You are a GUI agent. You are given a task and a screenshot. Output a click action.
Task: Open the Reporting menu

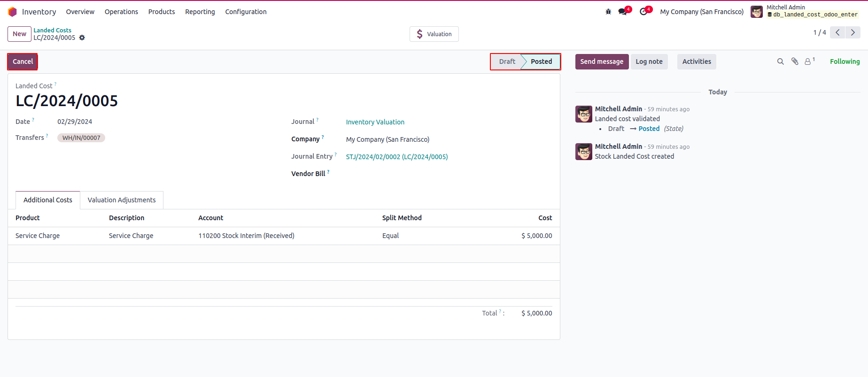tap(200, 12)
